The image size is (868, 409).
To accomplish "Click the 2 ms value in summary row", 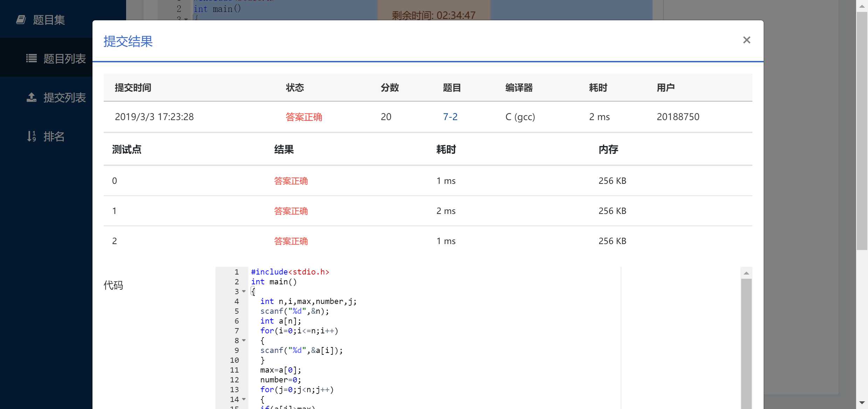I will (599, 117).
